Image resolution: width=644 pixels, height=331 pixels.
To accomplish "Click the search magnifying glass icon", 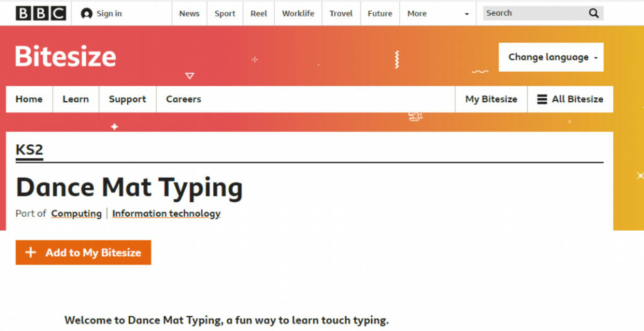I will pyautogui.click(x=594, y=13).
